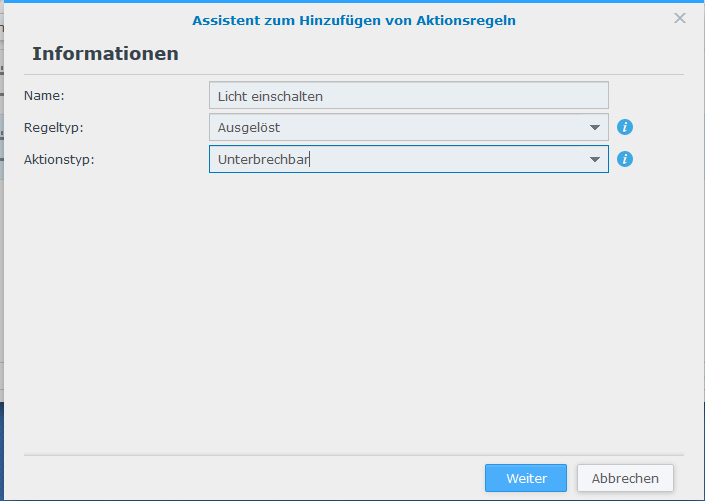Viewport: 705px width, 501px height.
Task: Click the Ausgelöst combo box field
Action: (409, 127)
